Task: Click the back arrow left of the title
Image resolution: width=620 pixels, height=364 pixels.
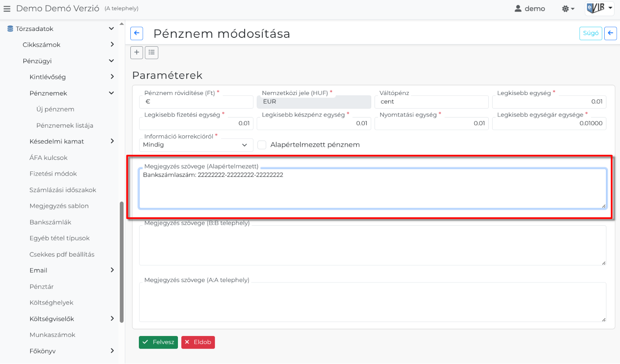Action: coord(137,33)
